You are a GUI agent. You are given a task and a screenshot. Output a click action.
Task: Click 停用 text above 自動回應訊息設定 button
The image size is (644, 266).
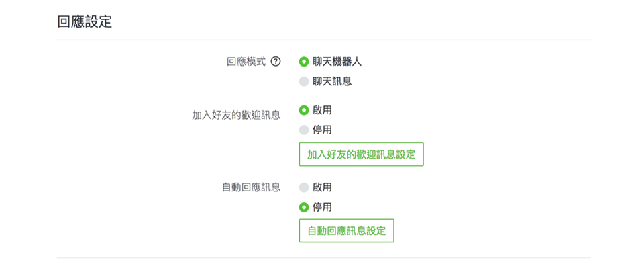[x=322, y=207]
